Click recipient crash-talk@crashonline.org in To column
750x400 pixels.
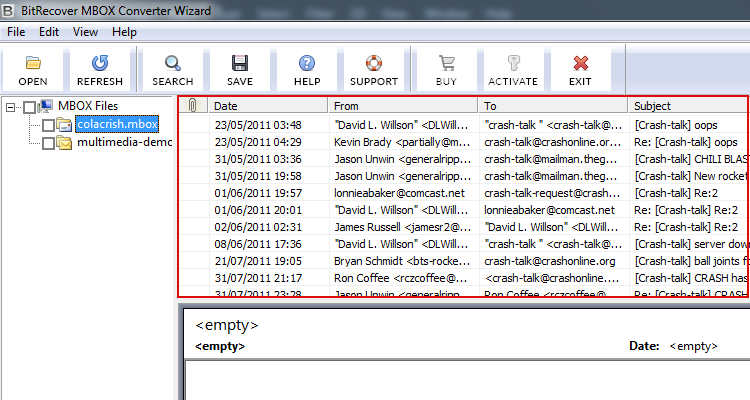point(550,261)
